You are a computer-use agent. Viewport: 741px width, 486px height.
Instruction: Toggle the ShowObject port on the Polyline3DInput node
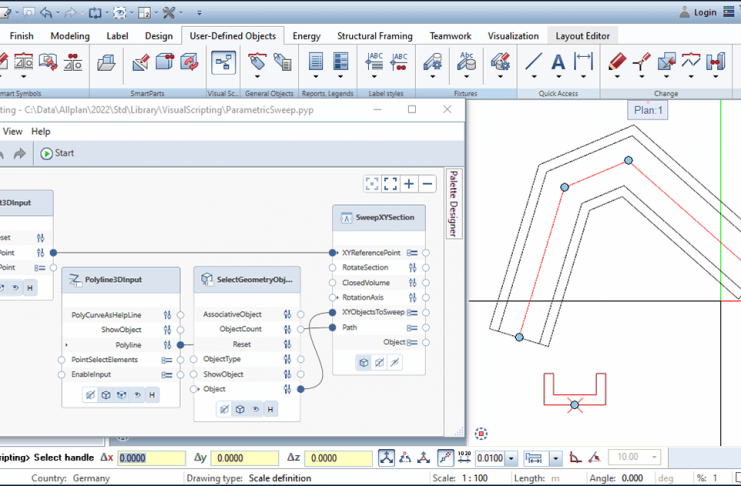point(167,329)
